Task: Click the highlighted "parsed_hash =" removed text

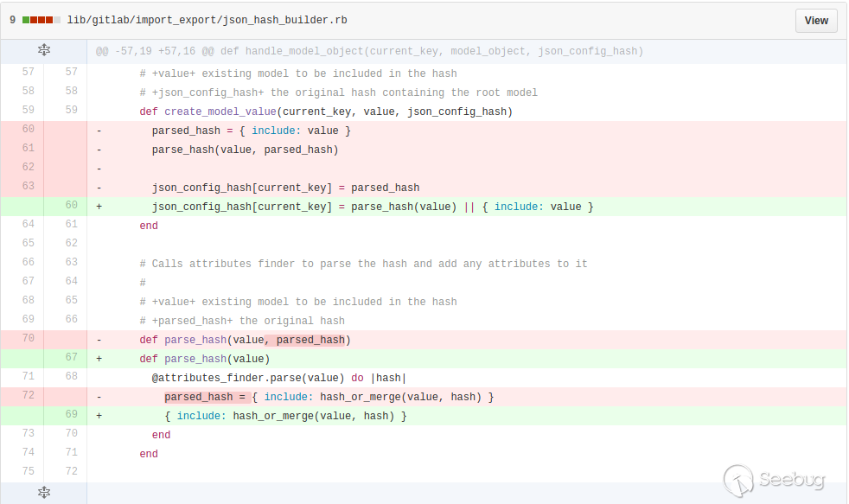Action: 207,397
